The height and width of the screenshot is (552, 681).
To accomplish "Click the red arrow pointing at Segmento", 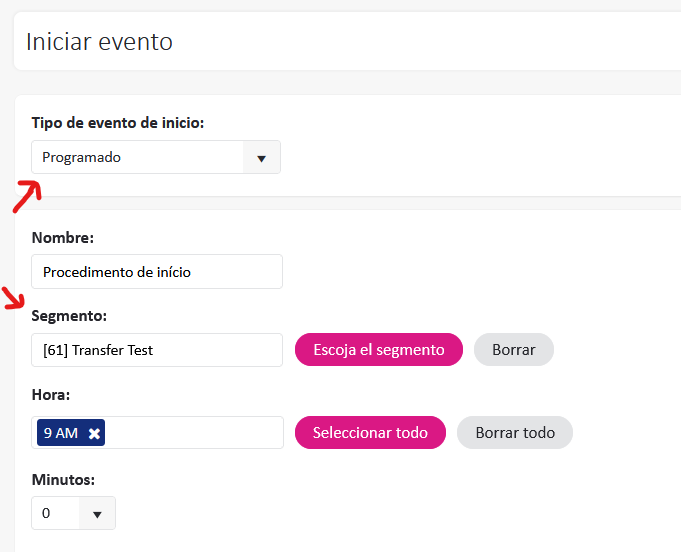I will tap(16, 299).
